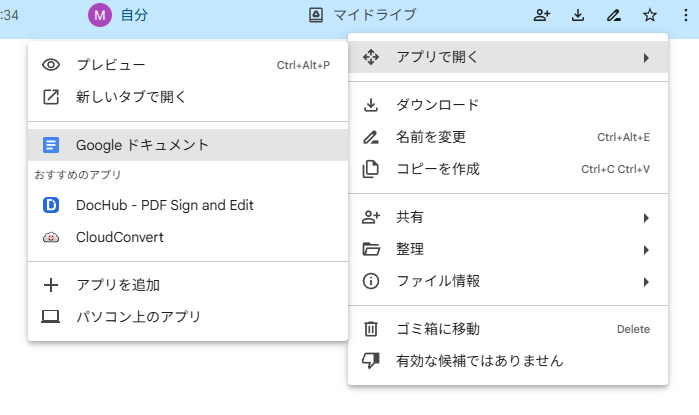This screenshot has width=699, height=415.
Task: Click the purple M owner avatar
Action: pyautogui.click(x=100, y=15)
